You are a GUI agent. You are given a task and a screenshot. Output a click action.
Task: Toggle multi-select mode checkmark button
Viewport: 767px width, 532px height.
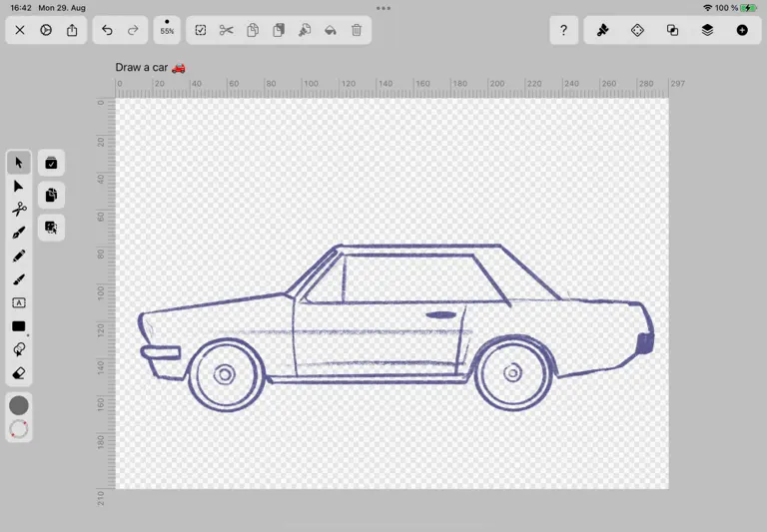click(51, 163)
